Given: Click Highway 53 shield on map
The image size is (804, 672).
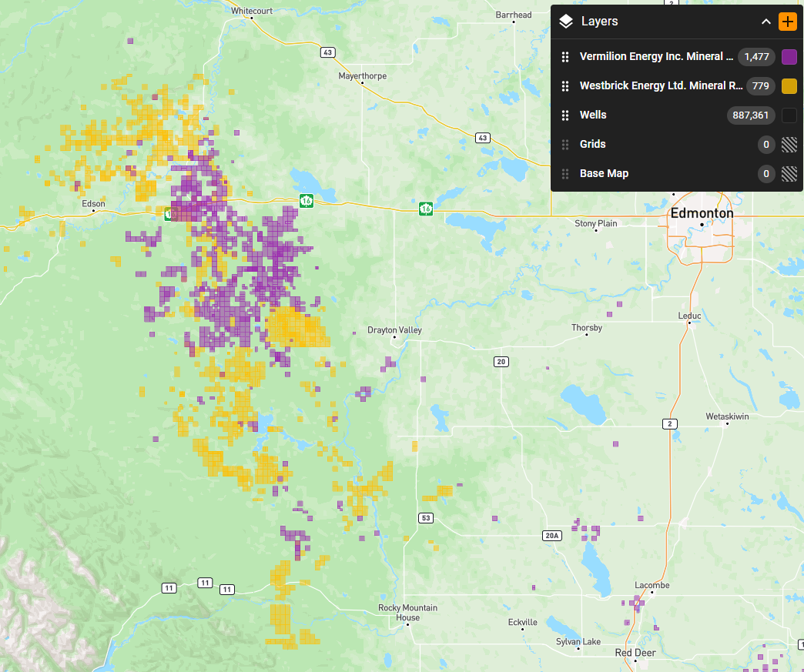Looking at the screenshot, I should click(x=426, y=518).
